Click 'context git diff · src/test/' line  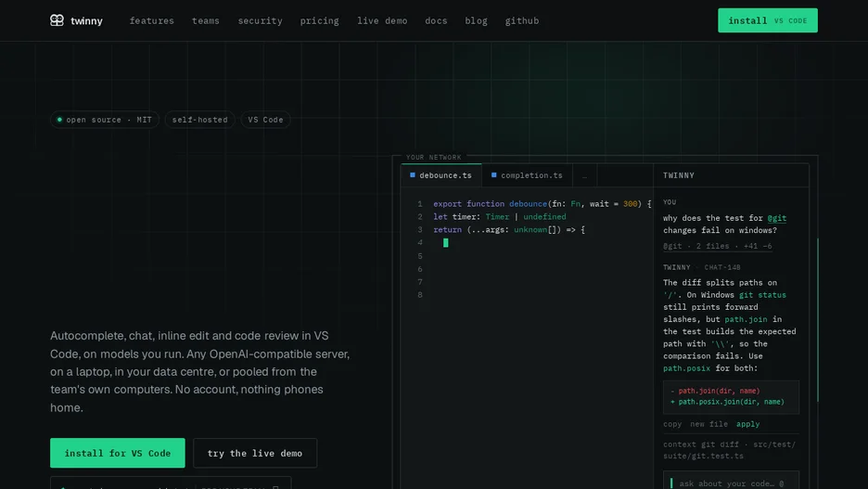[x=730, y=444]
